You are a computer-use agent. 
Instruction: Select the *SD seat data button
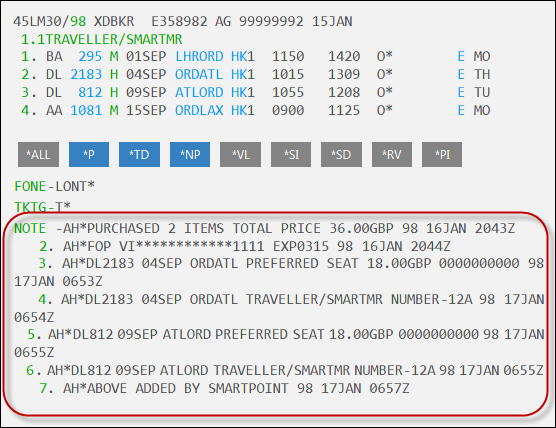point(341,155)
